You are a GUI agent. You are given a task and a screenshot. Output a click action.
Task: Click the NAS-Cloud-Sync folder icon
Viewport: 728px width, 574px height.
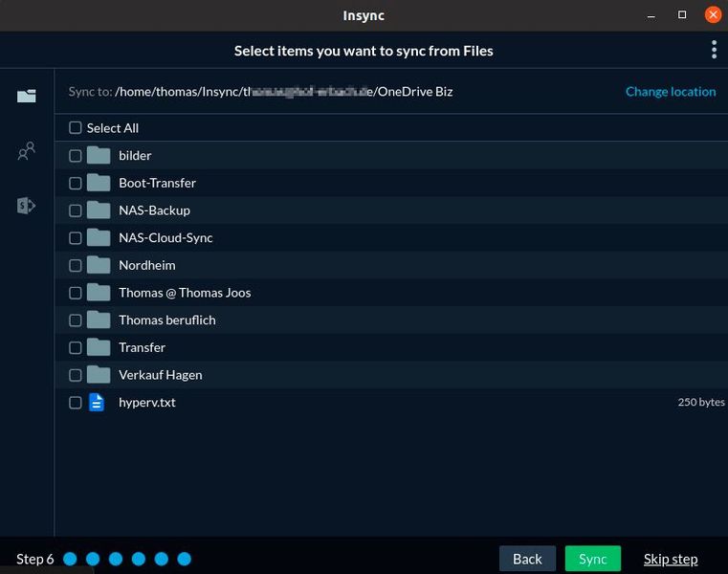point(99,238)
